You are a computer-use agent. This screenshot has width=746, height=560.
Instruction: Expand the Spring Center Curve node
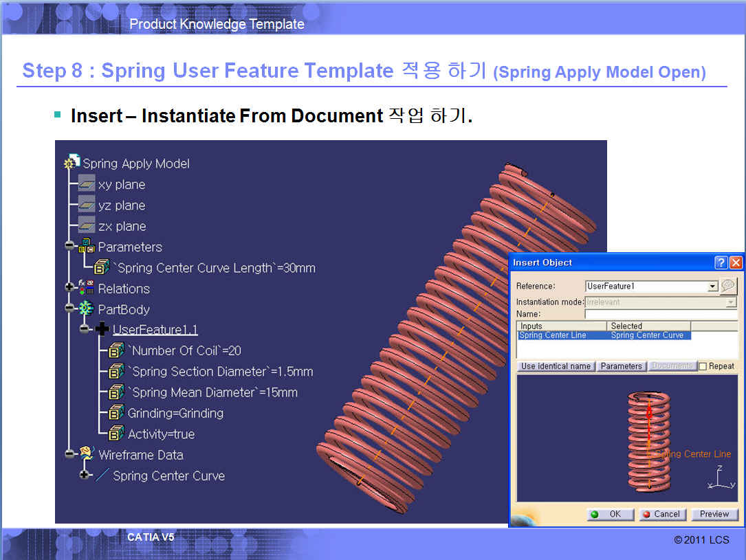(x=85, y=475)
